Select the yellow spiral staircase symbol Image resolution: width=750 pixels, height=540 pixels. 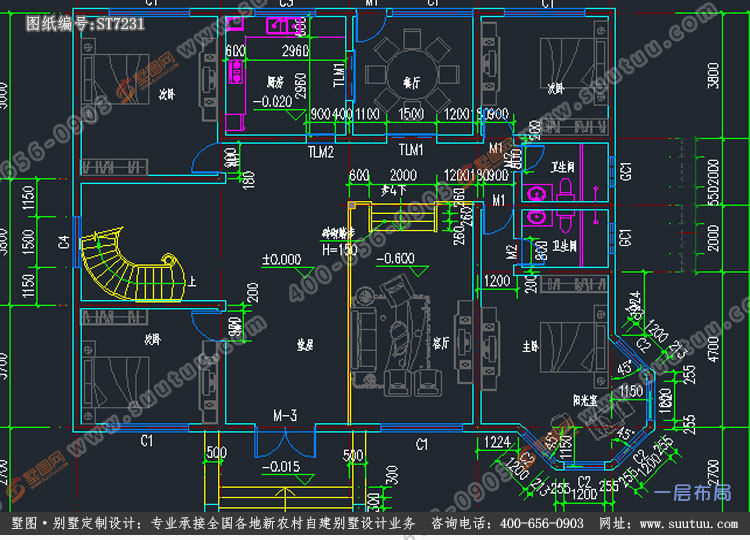pyautogui.click(x=132, y=264)
